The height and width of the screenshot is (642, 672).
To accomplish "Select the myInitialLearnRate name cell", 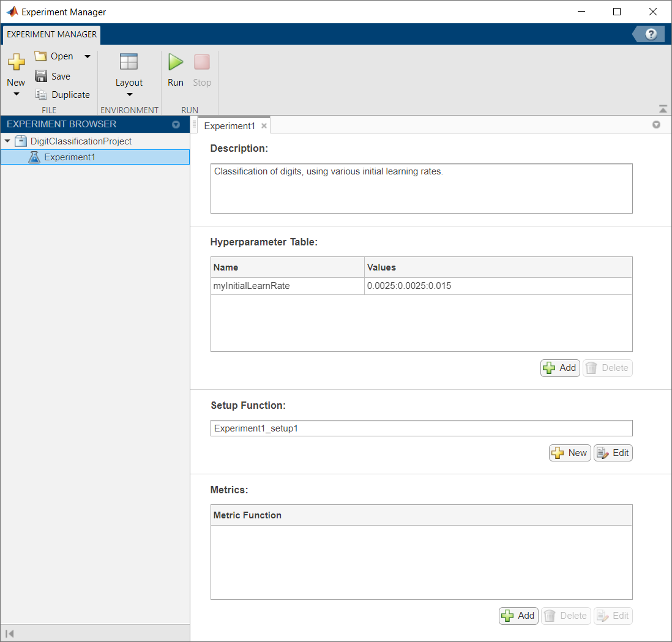I will pos(288,286).
